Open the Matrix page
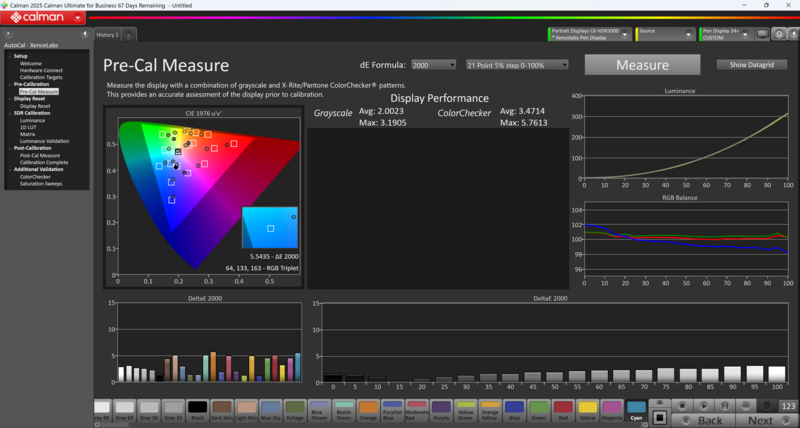Image resolution: width=800 pixels, height=428 pixels. 27,134
